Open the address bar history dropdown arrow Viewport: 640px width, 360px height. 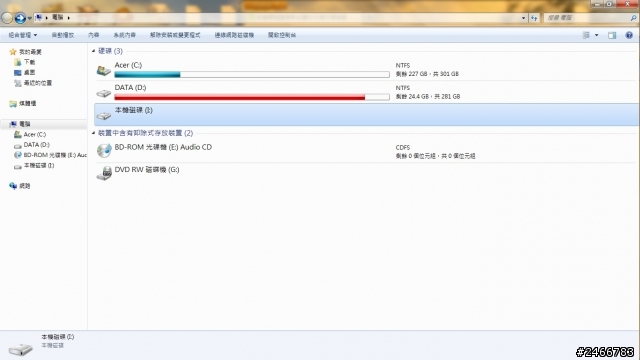[523, 18]
